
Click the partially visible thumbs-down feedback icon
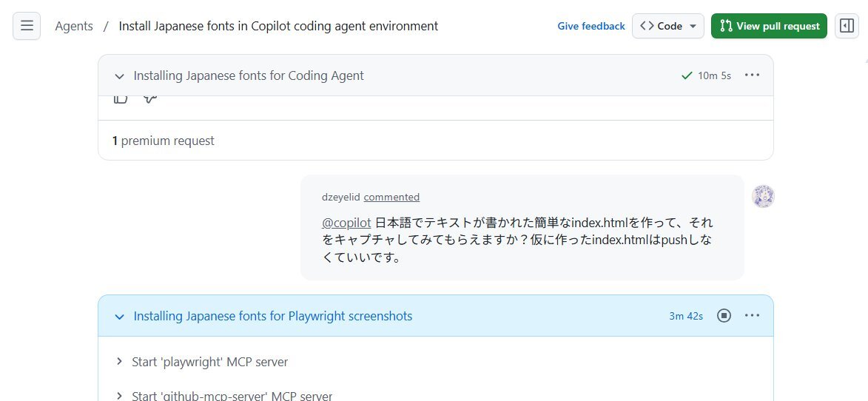[x=150, y=99]
